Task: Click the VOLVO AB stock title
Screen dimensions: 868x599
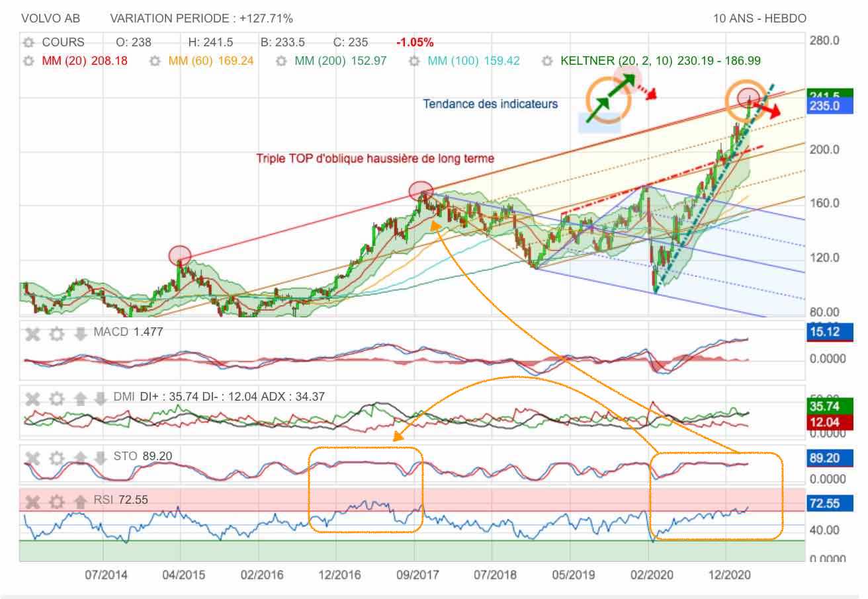Action: click(50, 19)
